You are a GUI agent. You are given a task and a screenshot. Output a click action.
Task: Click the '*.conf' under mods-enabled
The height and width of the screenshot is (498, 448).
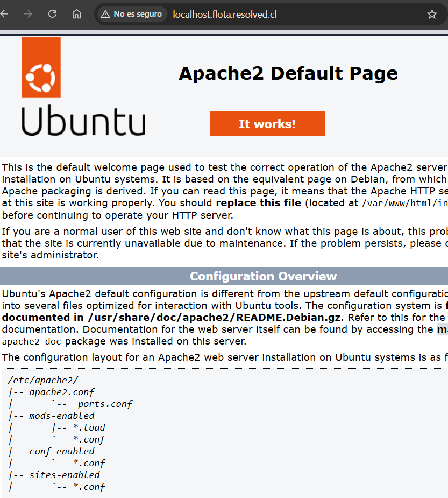tap(89, 439)
